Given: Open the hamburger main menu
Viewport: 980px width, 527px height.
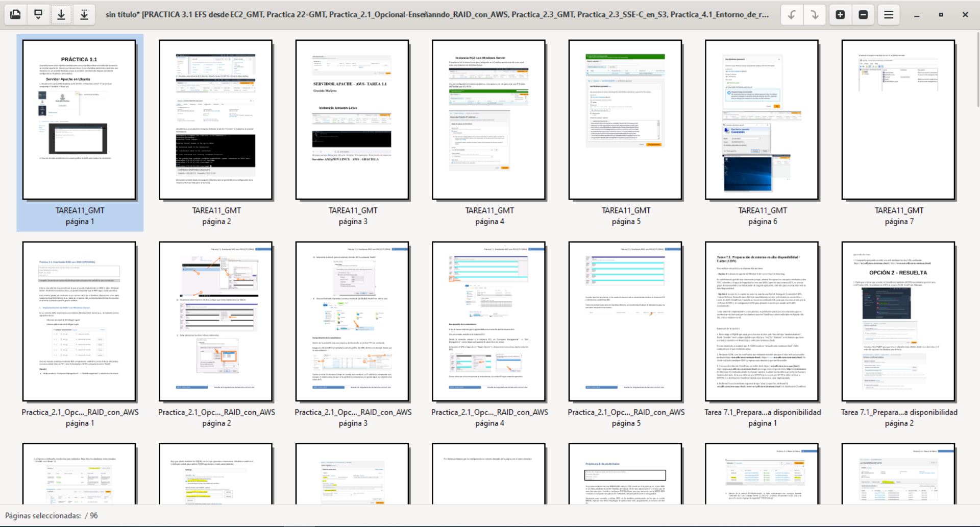Looking at the screenshot, I should pyautogui.click(x=889, y=15).
